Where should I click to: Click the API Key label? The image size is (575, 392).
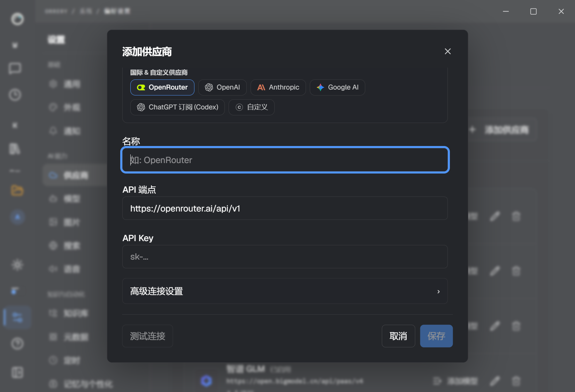(x=138, y=238)
